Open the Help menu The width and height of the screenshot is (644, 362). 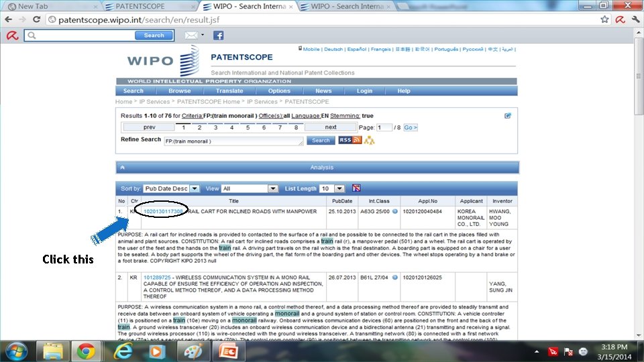pos(404,90)
